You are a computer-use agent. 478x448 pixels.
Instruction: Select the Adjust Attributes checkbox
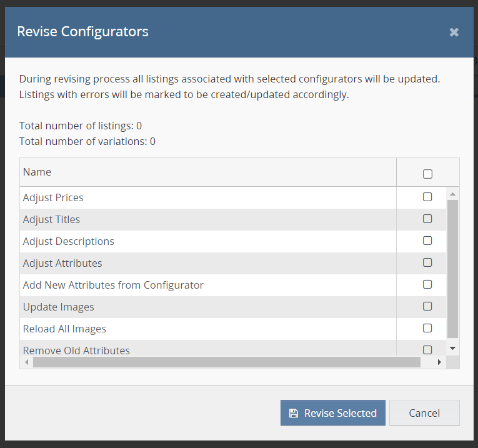(x=427, y=262)
